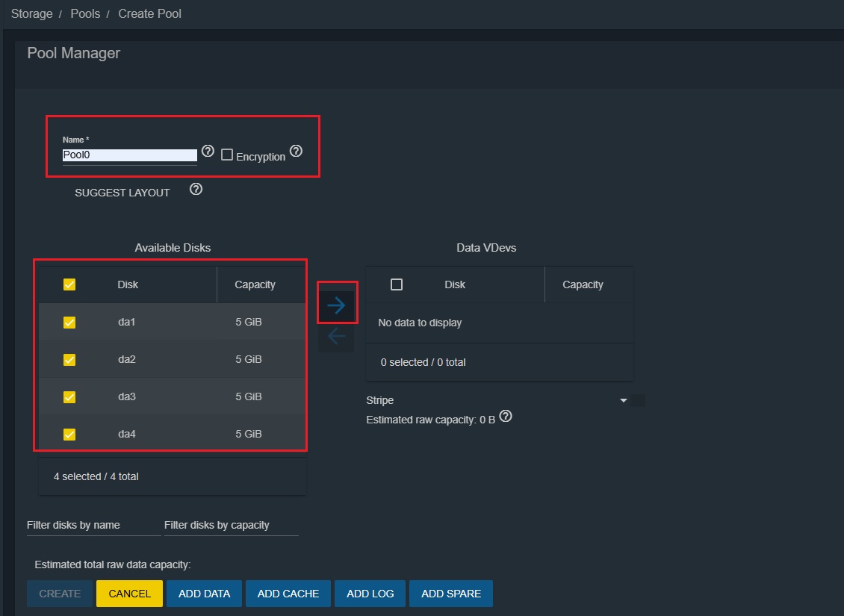Image resolution: width=844 pixels, height=616 pixels.
Task: Click the yellow Cancel button
Action: [x=129, y=594]
